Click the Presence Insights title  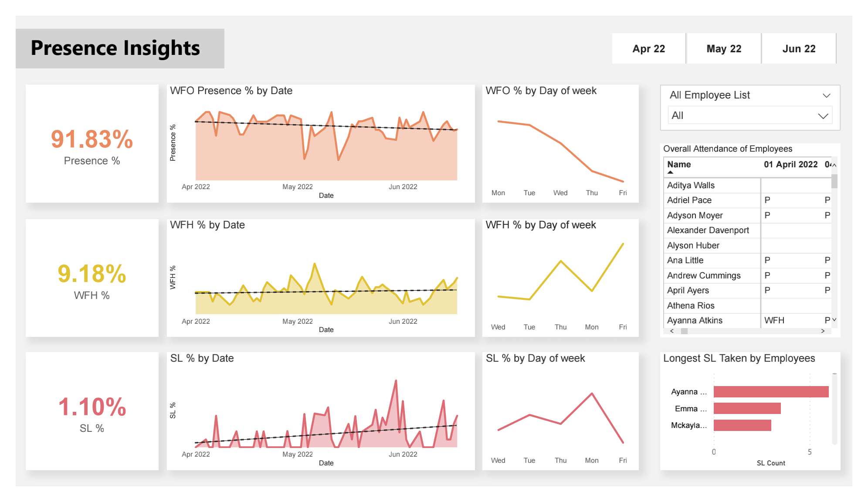coord(115,48)
